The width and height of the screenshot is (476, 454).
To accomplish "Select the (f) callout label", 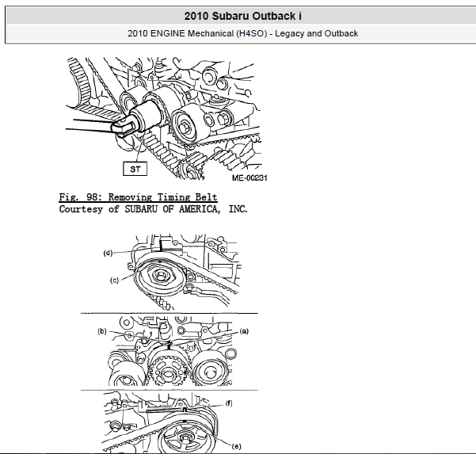I will [229, 403].
